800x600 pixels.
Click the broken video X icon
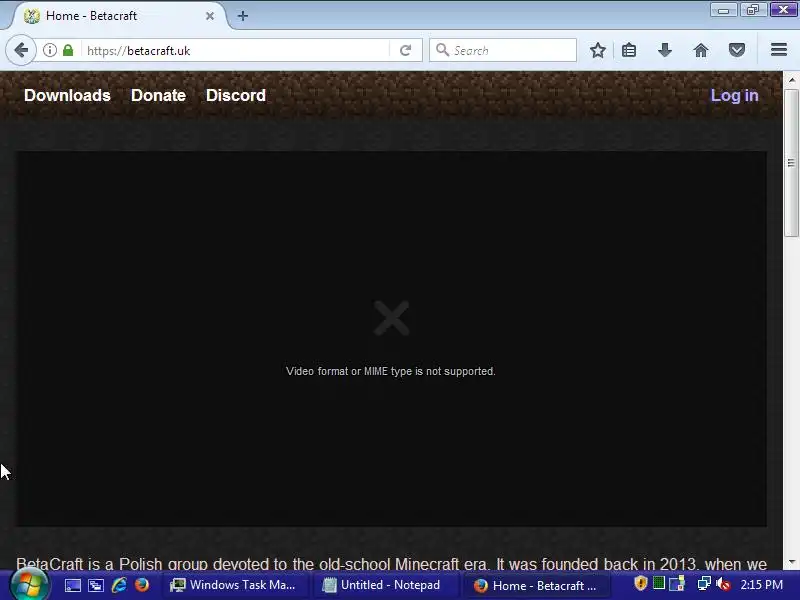[391, 318]
